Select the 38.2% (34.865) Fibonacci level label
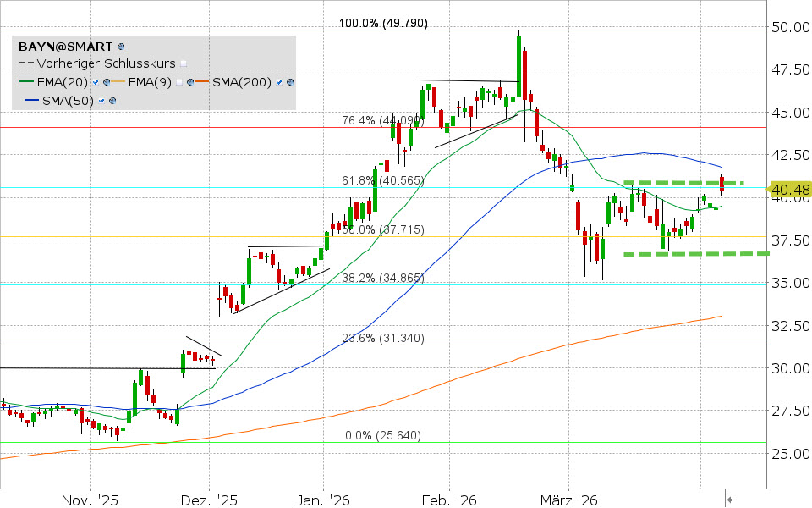Image resolution: width=812 pixels, height=508 pixels. click(382, 277)
